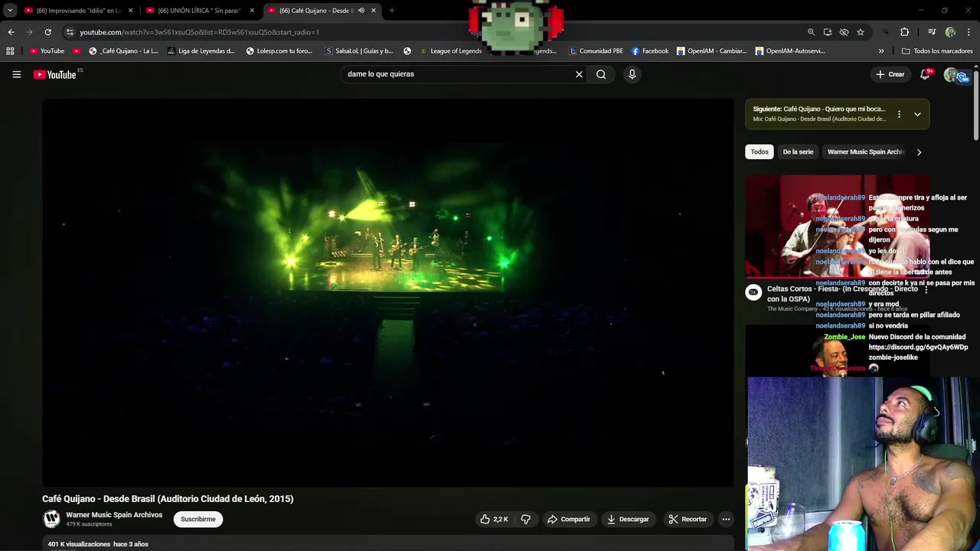Open the OpenIAM-Autoservi bookmark

pos(790,51)
